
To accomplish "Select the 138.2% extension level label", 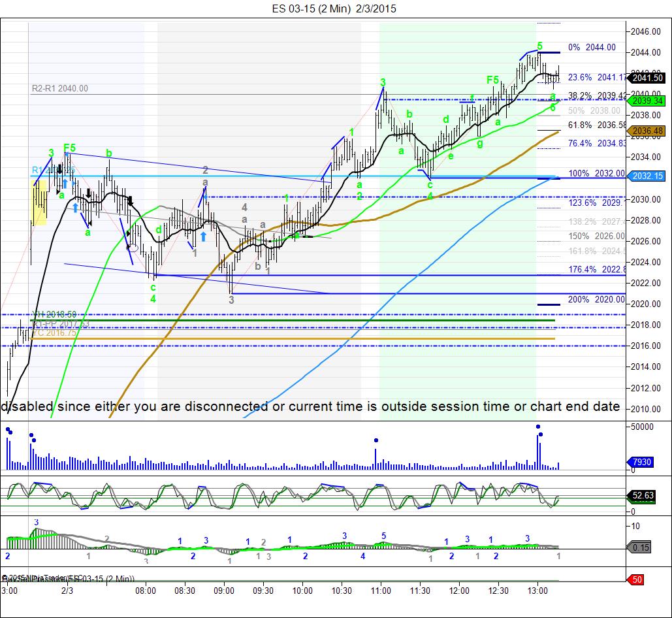I will tap(597, 221).
